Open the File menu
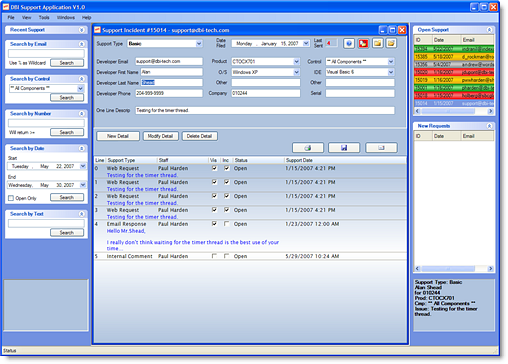Screen dimensions: 508x364 (11, 17)
